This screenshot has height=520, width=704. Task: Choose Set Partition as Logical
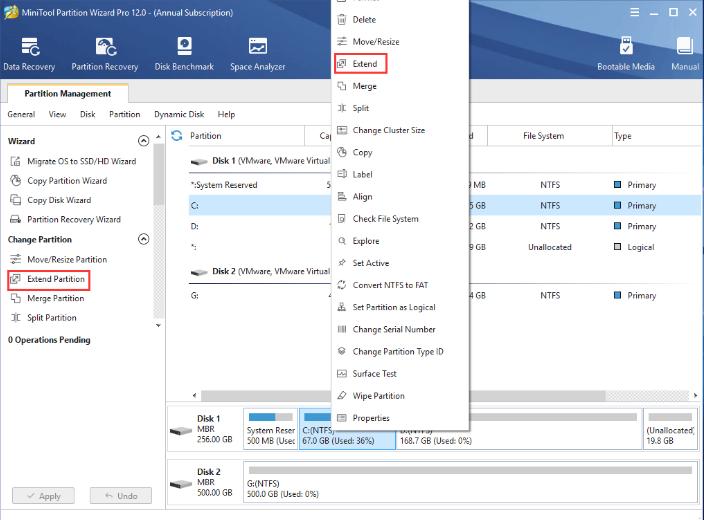tap(394, 307)
